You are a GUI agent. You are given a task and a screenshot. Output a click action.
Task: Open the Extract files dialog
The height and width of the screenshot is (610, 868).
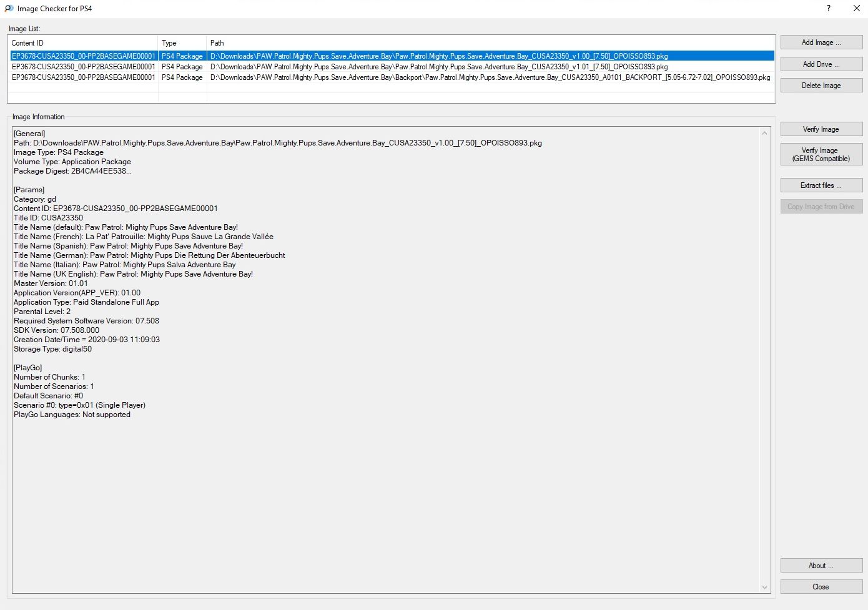(821, 185)
